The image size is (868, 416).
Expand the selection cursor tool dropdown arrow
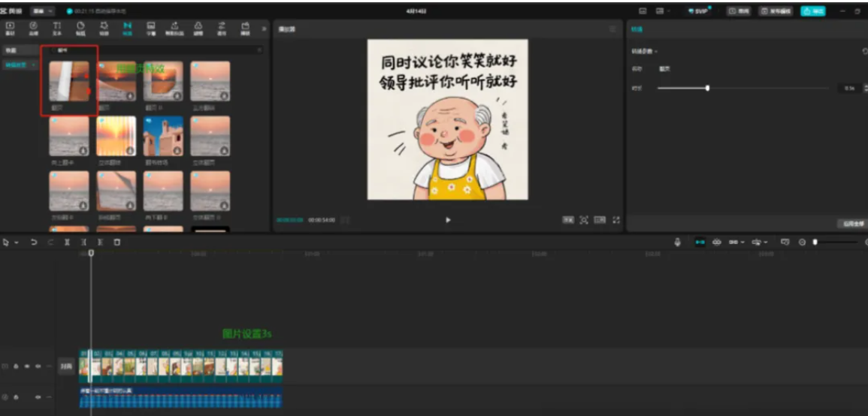pos(15,243)
